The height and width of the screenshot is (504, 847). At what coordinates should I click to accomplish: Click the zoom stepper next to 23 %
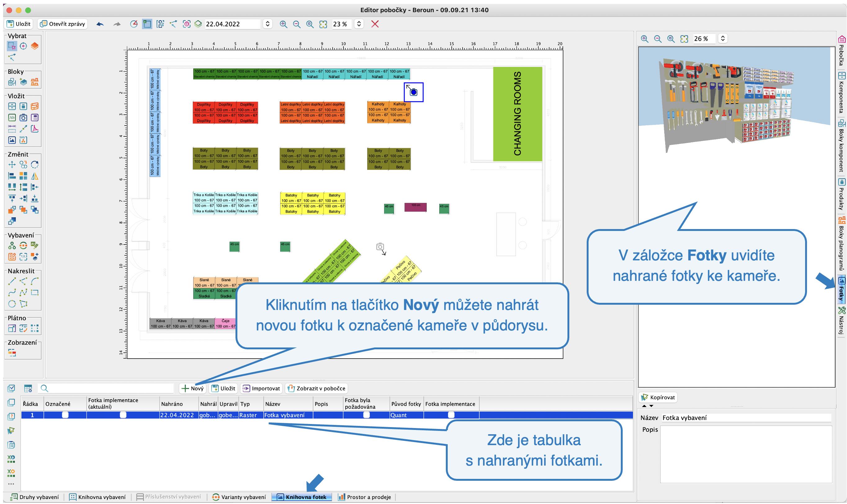pyautogui.click(x=359, y=24)
